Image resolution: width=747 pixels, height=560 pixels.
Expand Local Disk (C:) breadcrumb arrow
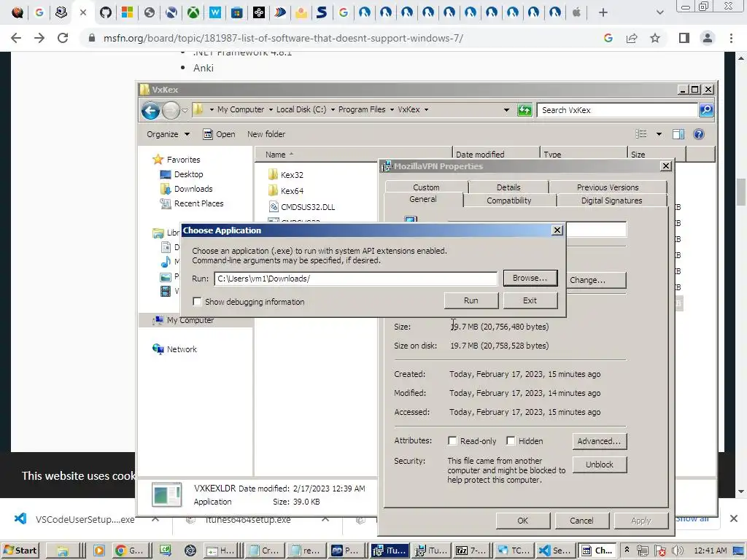tap(333, 109)
